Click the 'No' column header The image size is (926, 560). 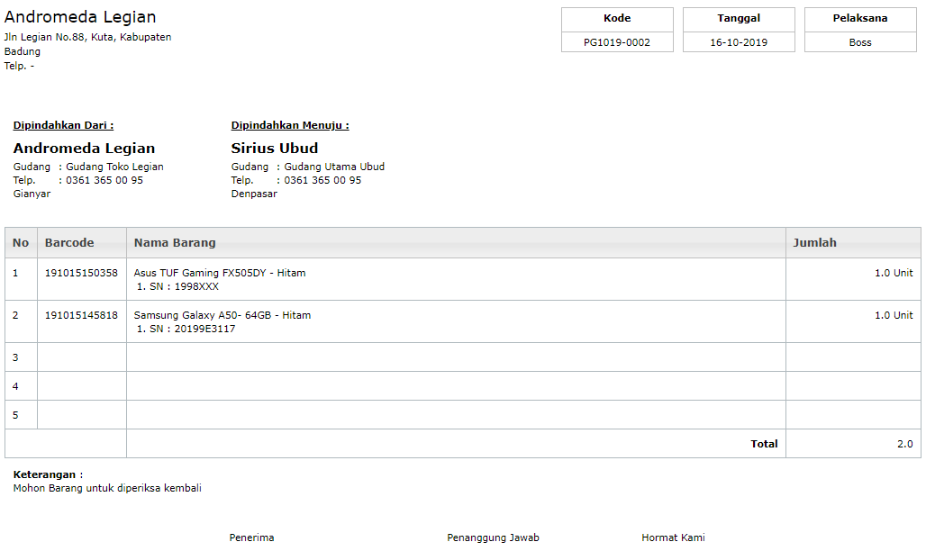coord(21,242)
